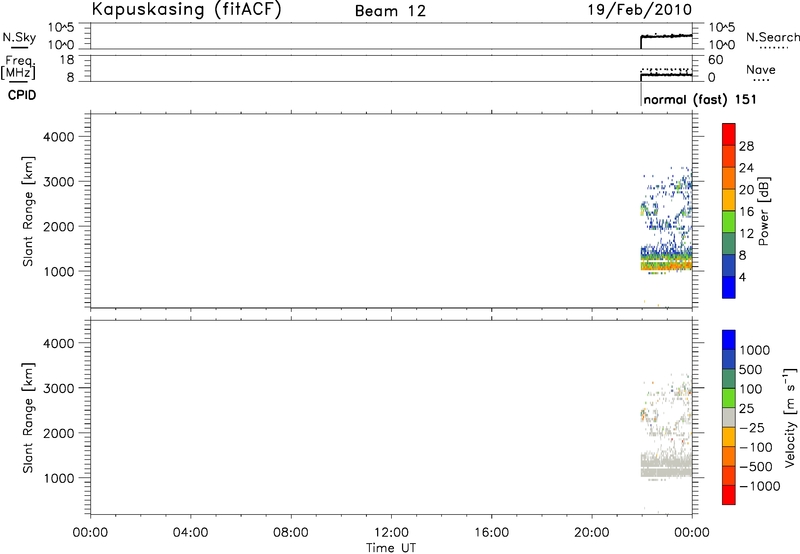This screenshot has width=800, height=554.
Task: Click the "normal (fast) 151" mode text
Action: tap(700, 99)
